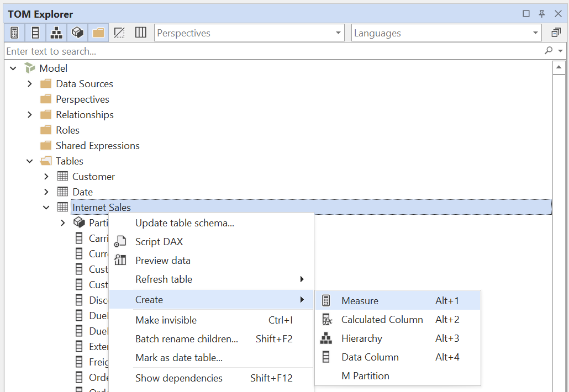569x392 pixels.
Task: Select Preview data in context menu
Action: [x=163, y=261]
